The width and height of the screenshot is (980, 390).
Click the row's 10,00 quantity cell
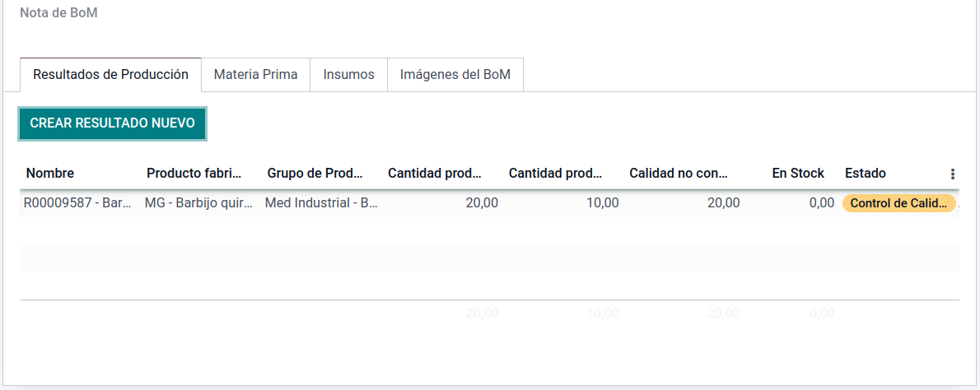tap(602, 203)
